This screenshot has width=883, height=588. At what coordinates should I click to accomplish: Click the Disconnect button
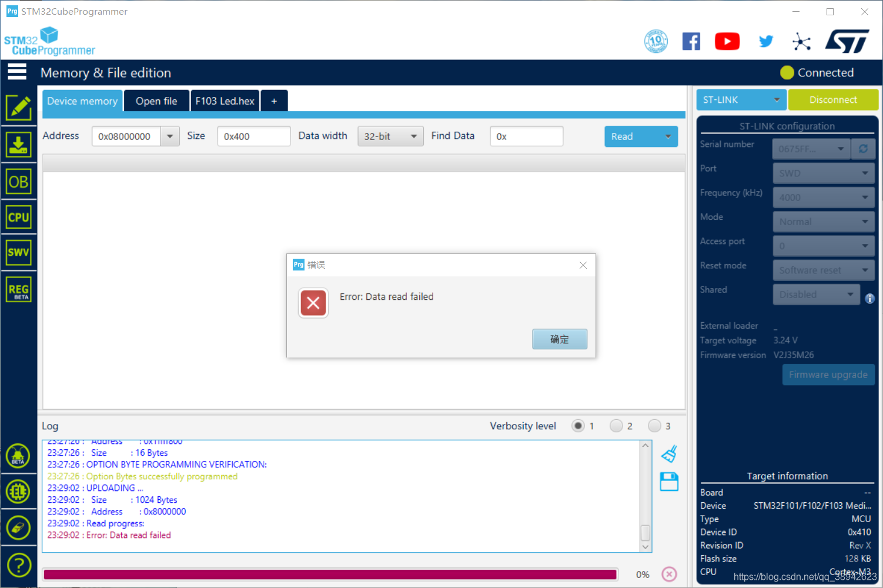click(x=833, y=100)
